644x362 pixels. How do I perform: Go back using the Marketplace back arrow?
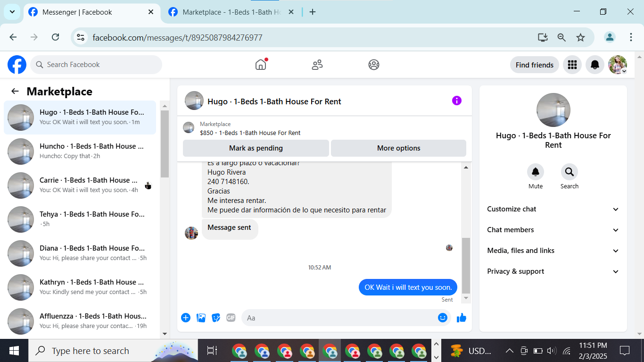click(15, 91)
